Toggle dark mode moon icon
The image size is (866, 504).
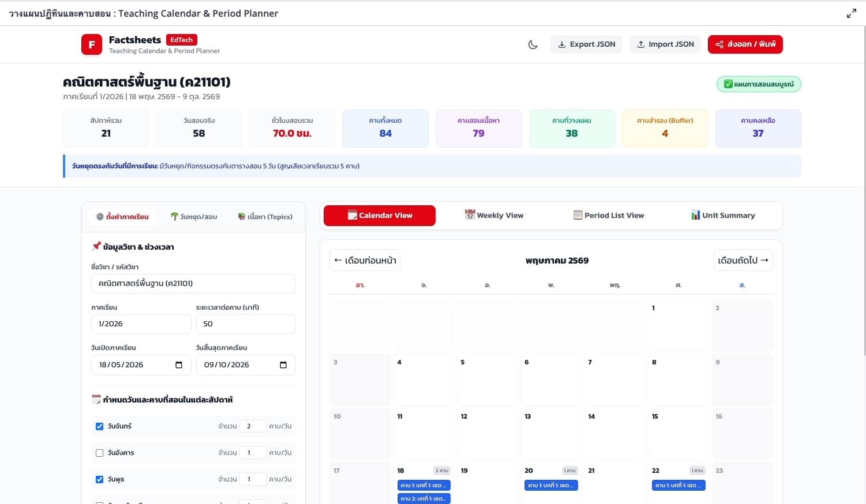tap(533, 44)
